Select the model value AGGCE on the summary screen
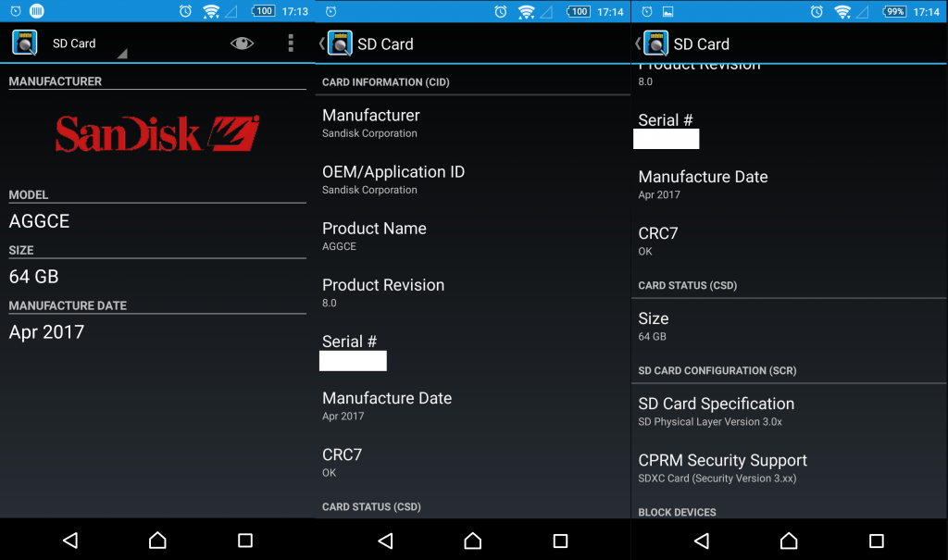Viewport: 948px width, 560px height. [39, 221]
